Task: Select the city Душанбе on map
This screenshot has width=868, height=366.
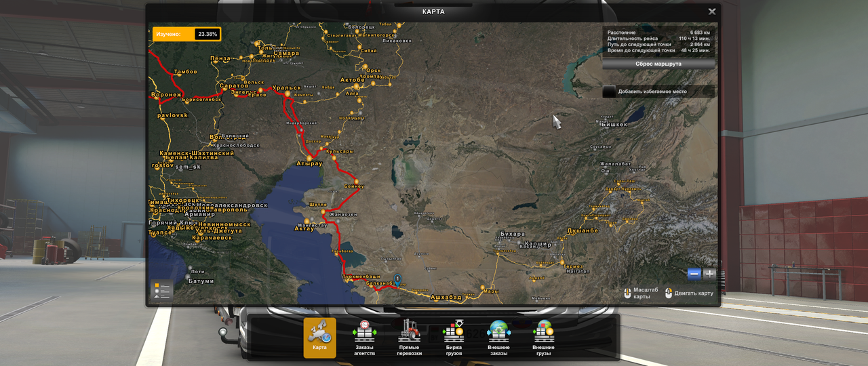Action: 583,230
